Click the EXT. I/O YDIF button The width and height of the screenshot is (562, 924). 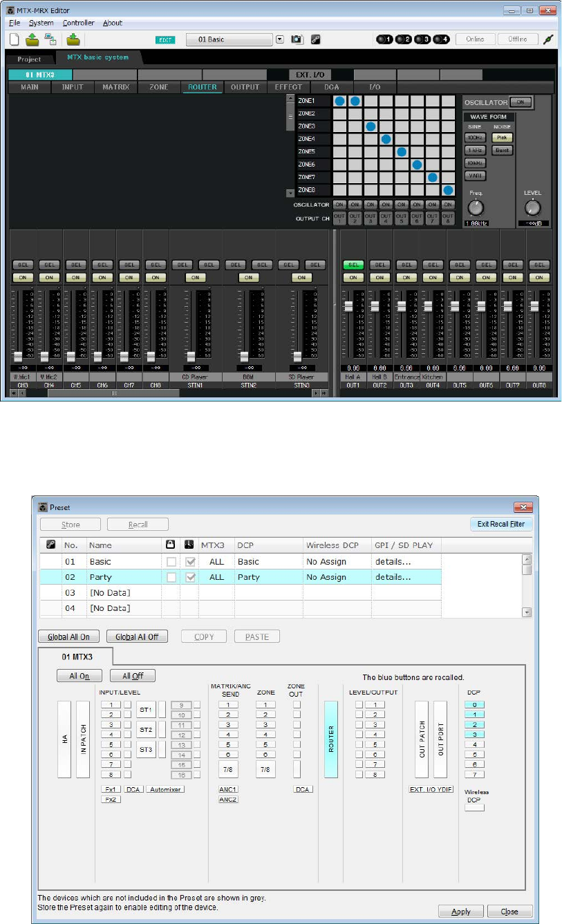coord(431,789)
